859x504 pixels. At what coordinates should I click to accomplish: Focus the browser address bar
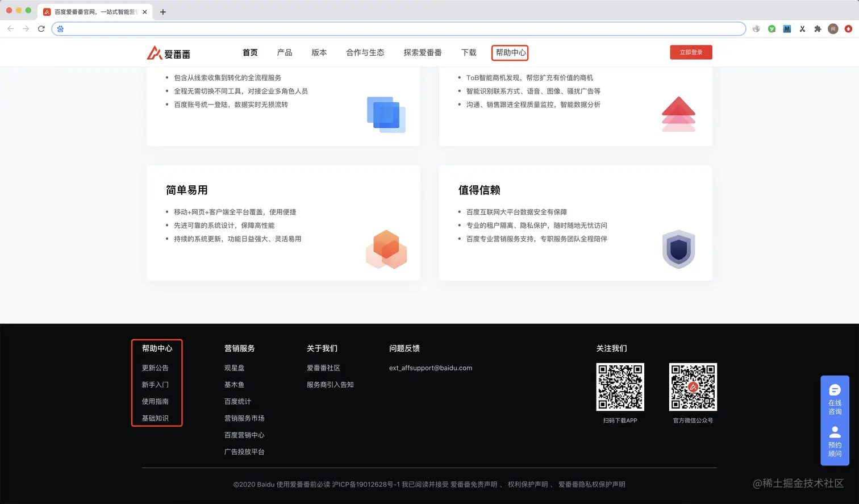(x=399, y=29)
